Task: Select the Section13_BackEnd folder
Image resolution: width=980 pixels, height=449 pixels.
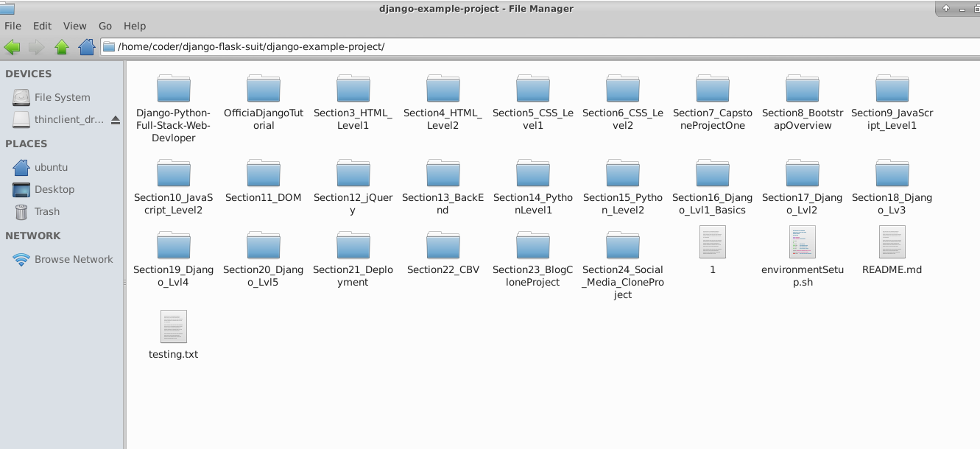Action: click(443, 187)
